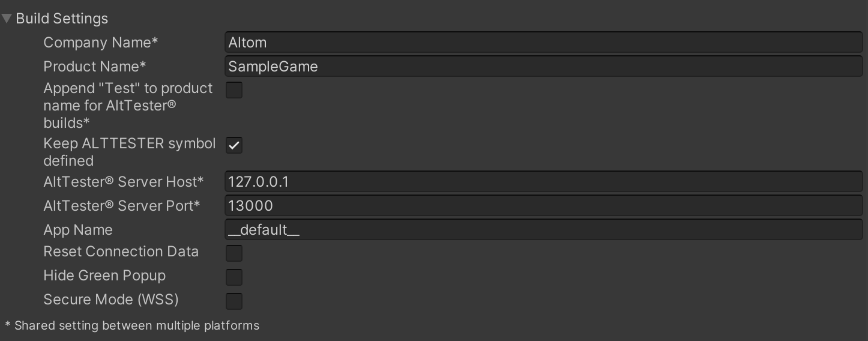868x341 pixels.
Task: Click the Product Name* label text
Action: (x=95, y=67)
